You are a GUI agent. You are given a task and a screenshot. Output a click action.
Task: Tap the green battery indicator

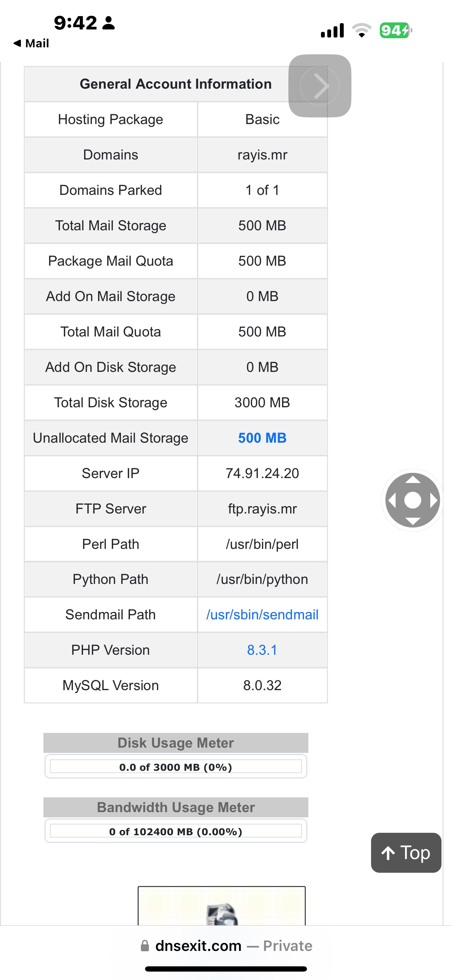pyautogui.click(x=395, y=30)
